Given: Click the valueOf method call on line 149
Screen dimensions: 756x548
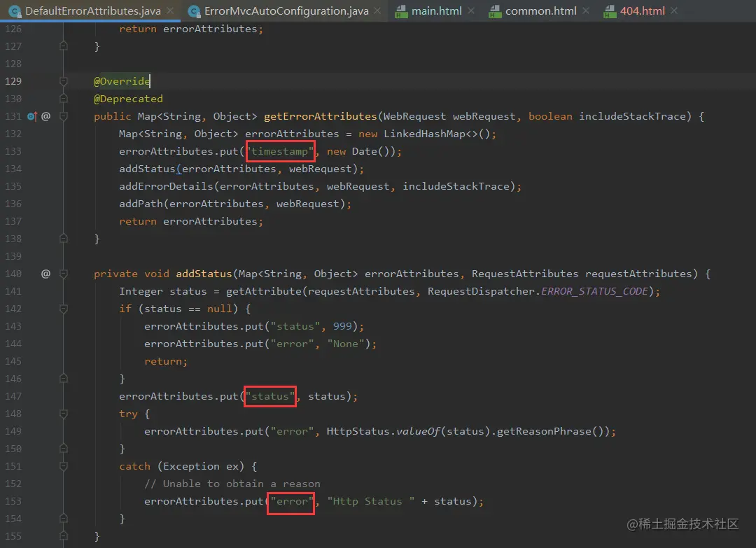Looking at the screenshot, I should [x=418, y=431].
